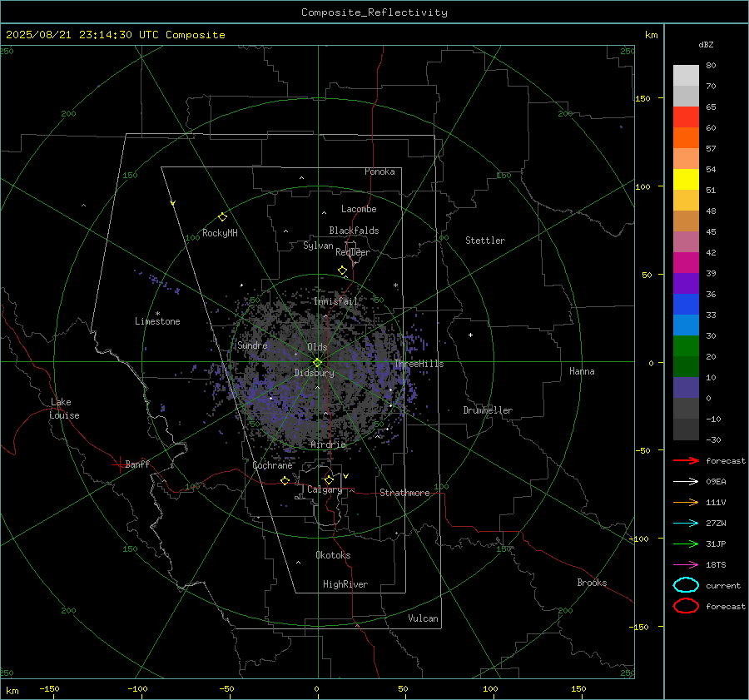Click the Innisfail city label
Viewport: 749px width, 700px height.
tap(335, 301)
